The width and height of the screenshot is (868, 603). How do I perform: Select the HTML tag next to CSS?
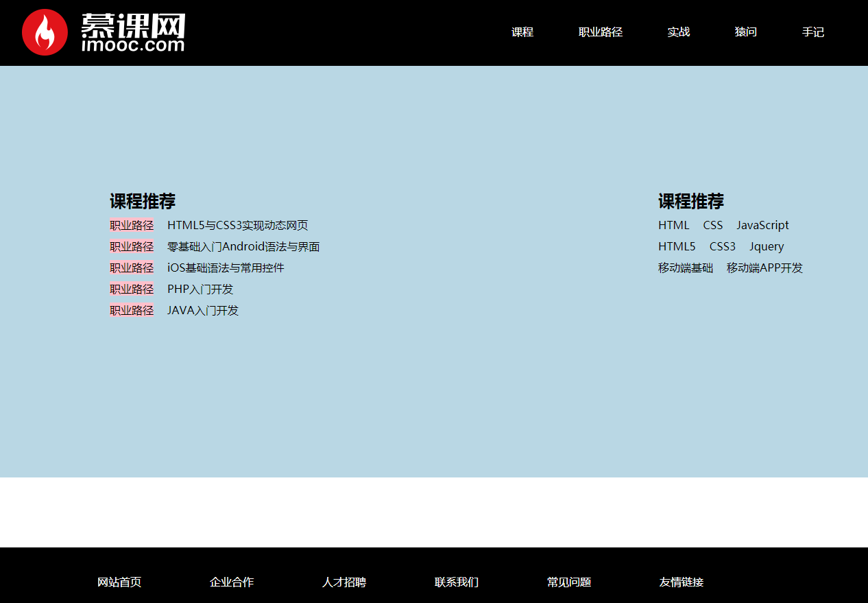pos(674,225)
